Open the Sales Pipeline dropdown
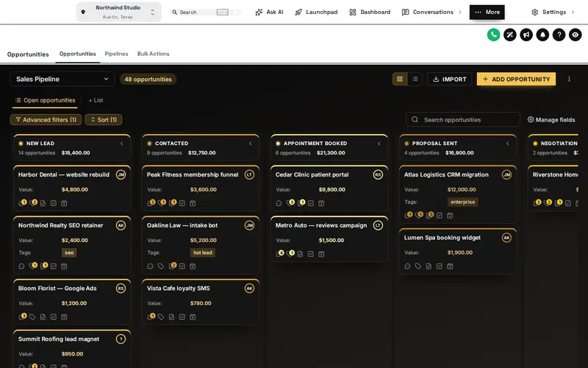 click(62, 79)
